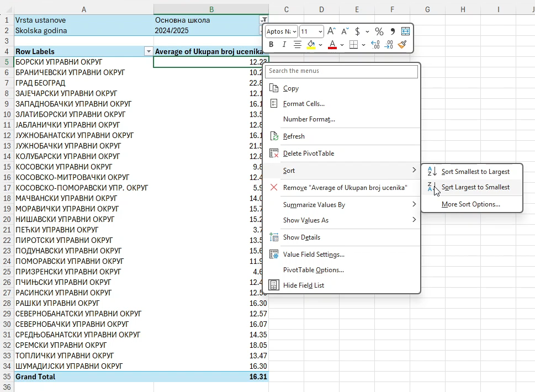Increase decimal places
Viewport: 535px width, 392px height.
[x=375, y=44]
